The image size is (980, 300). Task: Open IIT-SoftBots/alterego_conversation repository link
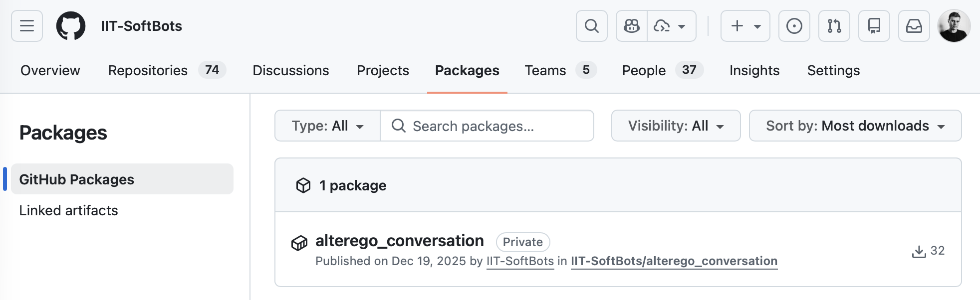[x=674, y=261]
